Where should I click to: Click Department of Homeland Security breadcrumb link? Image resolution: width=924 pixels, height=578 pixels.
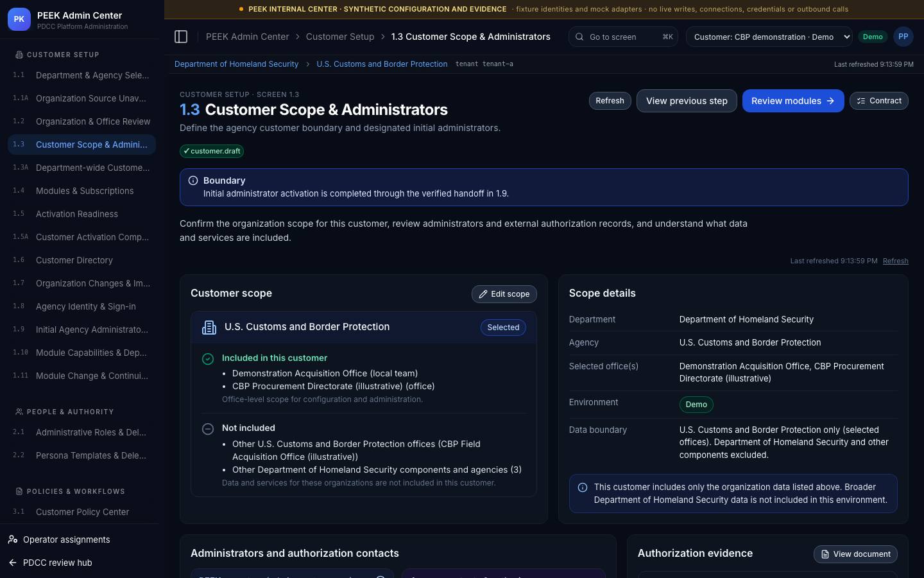click(236, 64)
